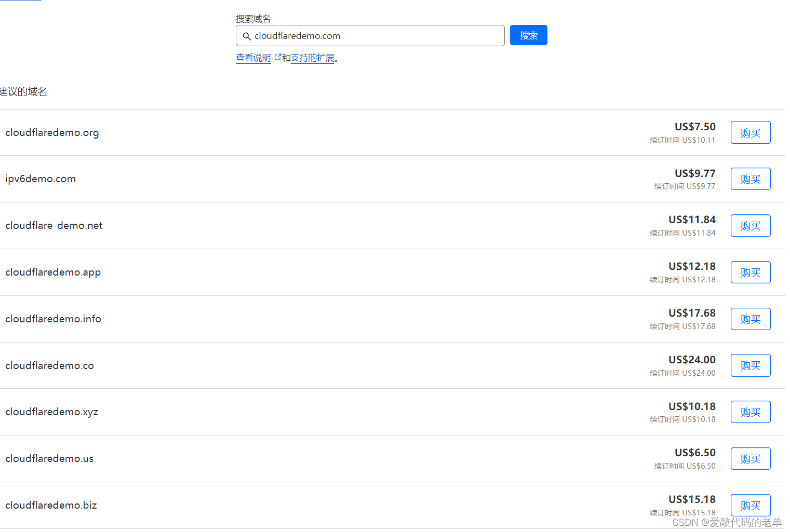The width and height of the screenshot is (790, 532).
Task: Select the cloudflaredemo.app domain name
Action: pyautogui.click(x=53, y=272)
